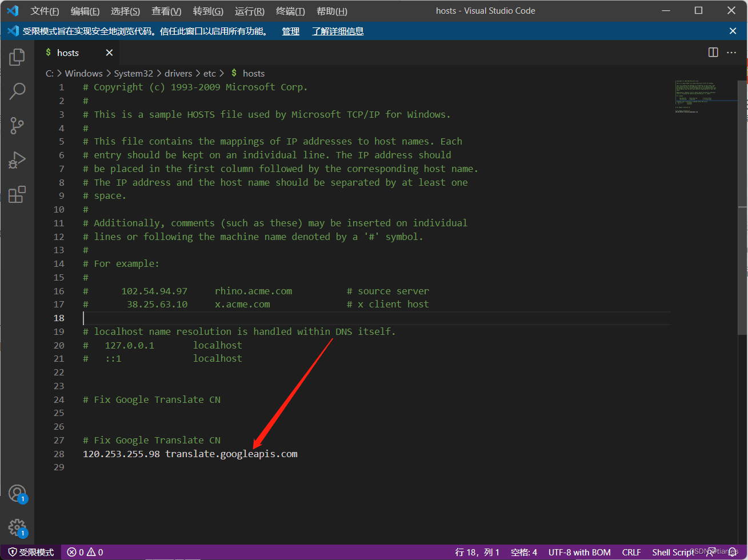Screen dimensions: 748x560
Task: Open the Manage gear menu
Action: 17,527
